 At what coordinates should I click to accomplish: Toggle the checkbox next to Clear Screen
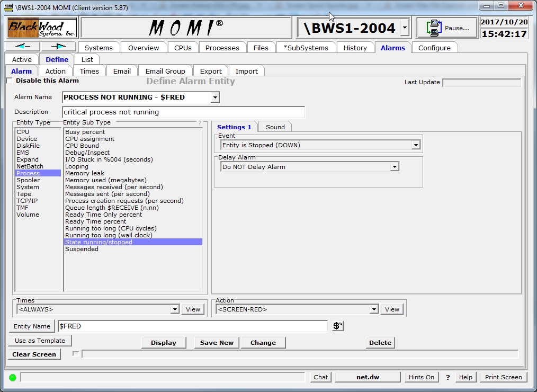pyautogui.click(x=75, y=354)
